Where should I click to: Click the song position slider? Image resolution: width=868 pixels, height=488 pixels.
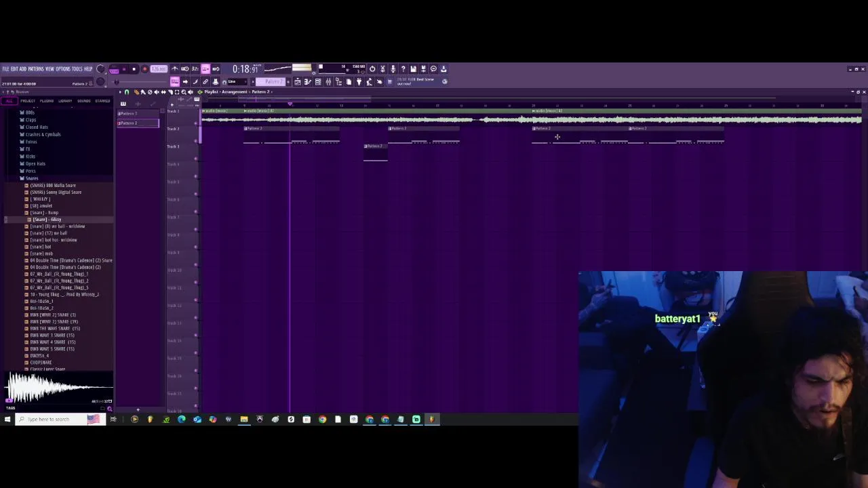click(141, 82)
